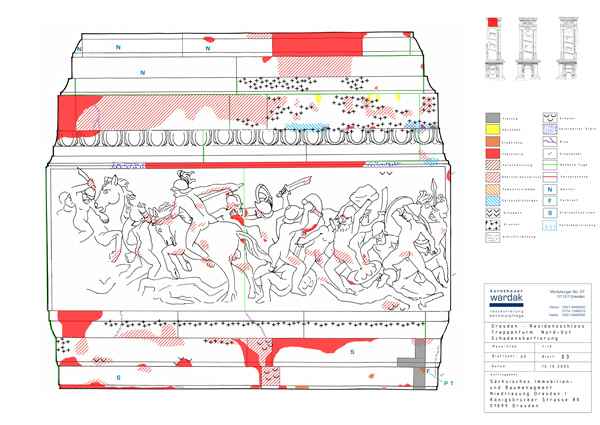This screenshot has width=600, height=425.
Task: Select the Steinmetzzeichen 'S' legend box
Action: click(x=550, y=213)
